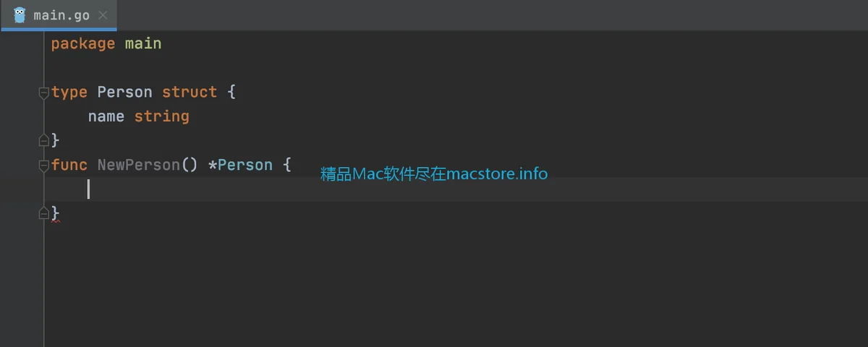Image resolution: width=868 pixels, height=347 pixels.
Task: Close the main.go editor tab
Action: click(103, 15)
